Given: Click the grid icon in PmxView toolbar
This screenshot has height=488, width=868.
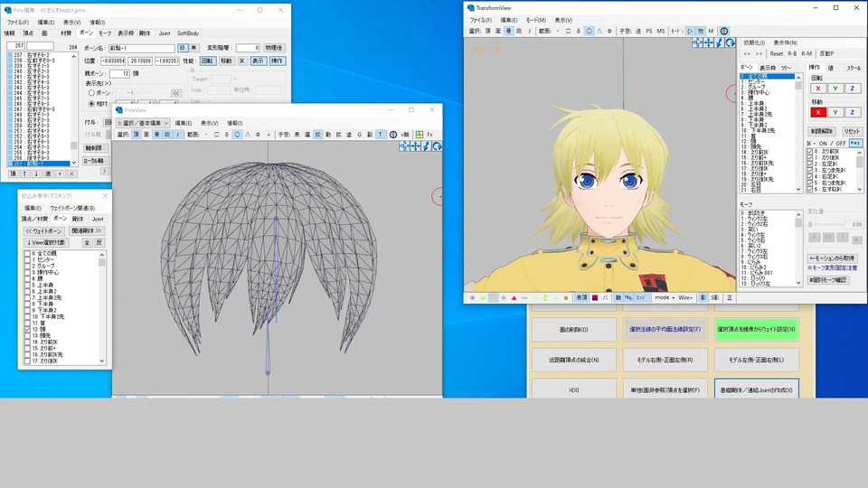Looking at the screenshot, I should pos(419,135).
